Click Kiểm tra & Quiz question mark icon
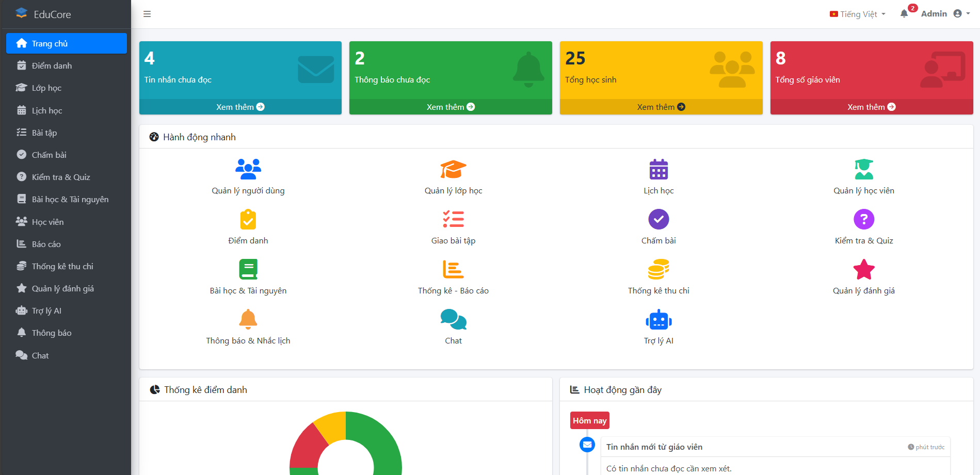This screenshot has width=980, height=475. tap(864, 219)
